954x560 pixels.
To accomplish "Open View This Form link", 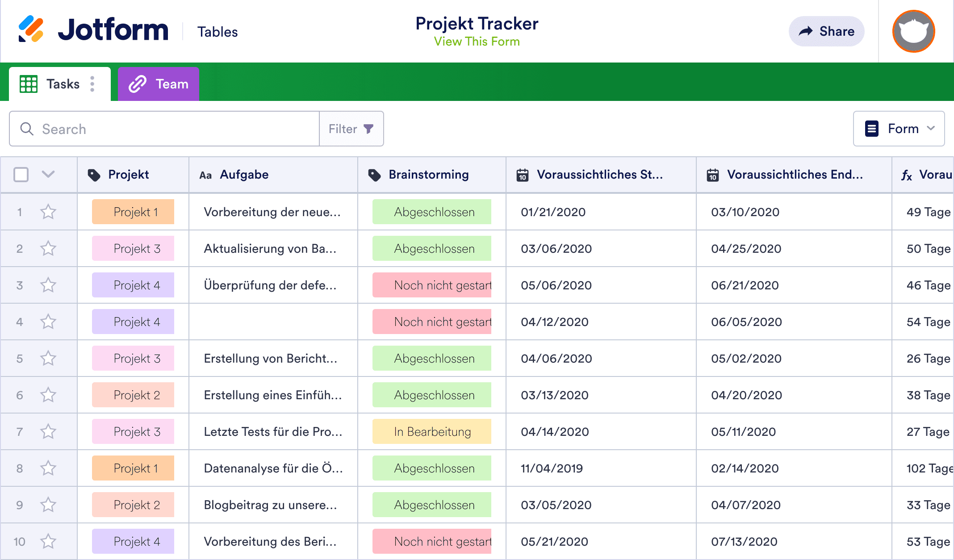I will tap(477, 42).
